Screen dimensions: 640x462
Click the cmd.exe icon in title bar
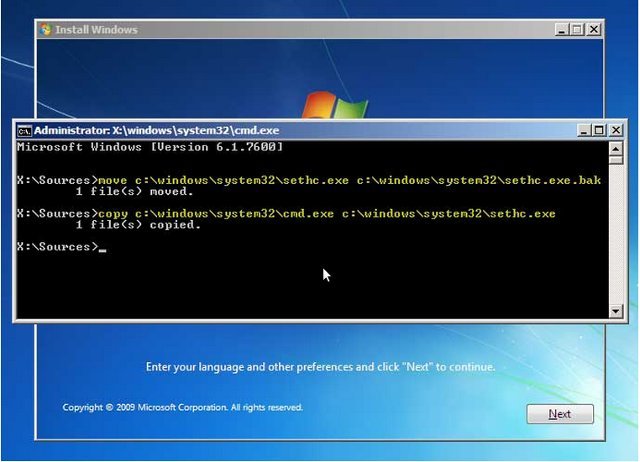tap(25, 130)
